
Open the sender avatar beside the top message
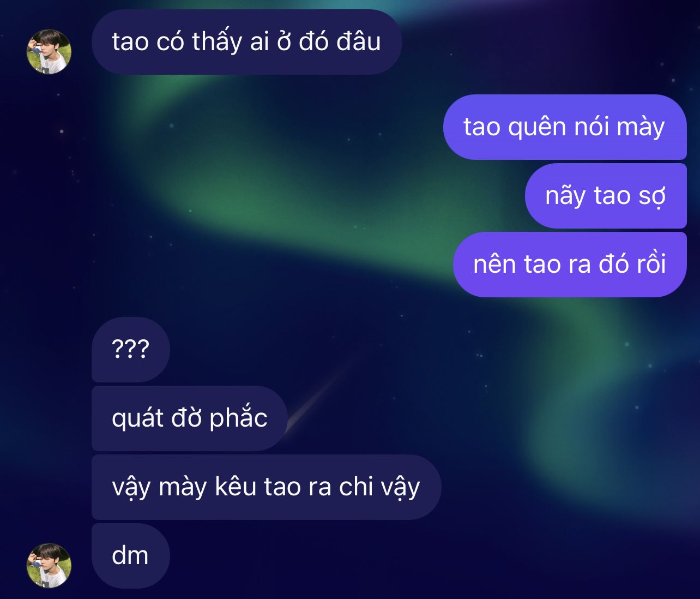pyautogui.click(x=49, y=52)
